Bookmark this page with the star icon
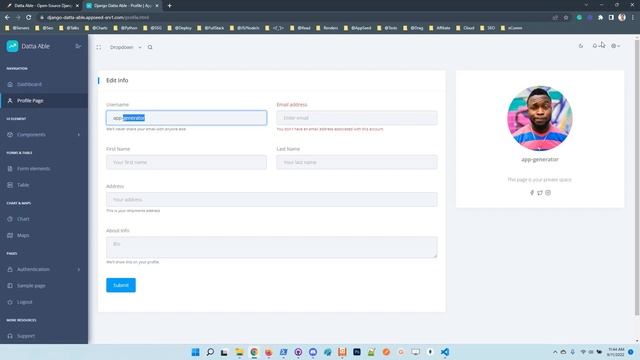This screenshot has height=360, width=640. tap(566, 18)
